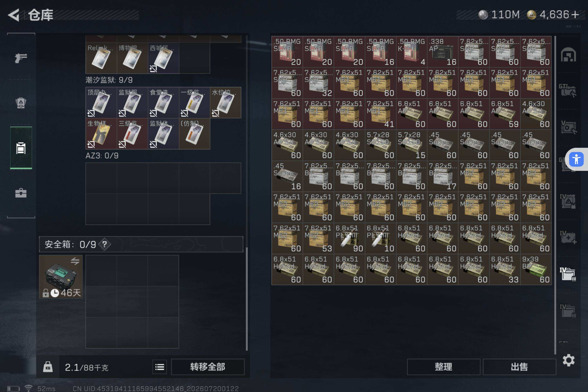Open the weapons tab with pistol icon
Viewport: 588px width, 392px height.
coord(21,58)
